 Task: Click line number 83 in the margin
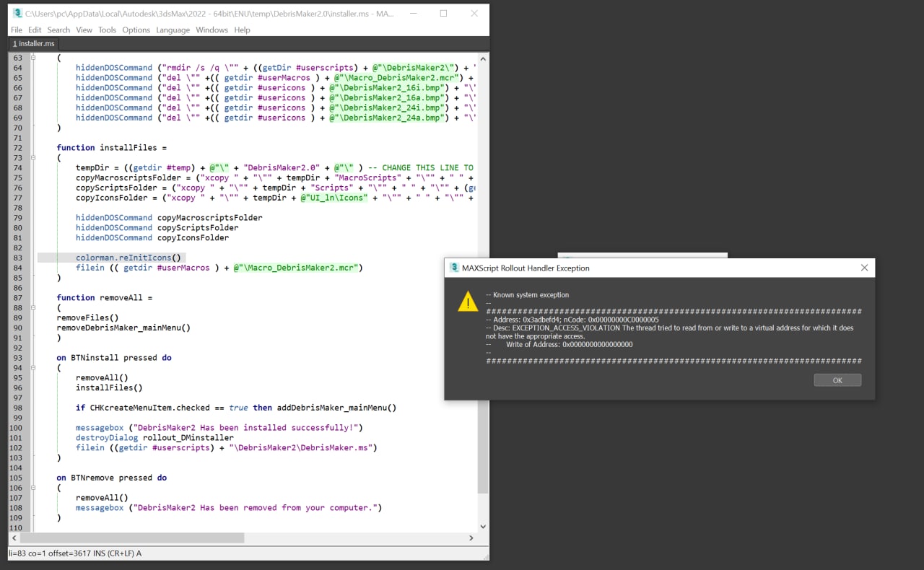pyautogui.click(x=17, y=258)
